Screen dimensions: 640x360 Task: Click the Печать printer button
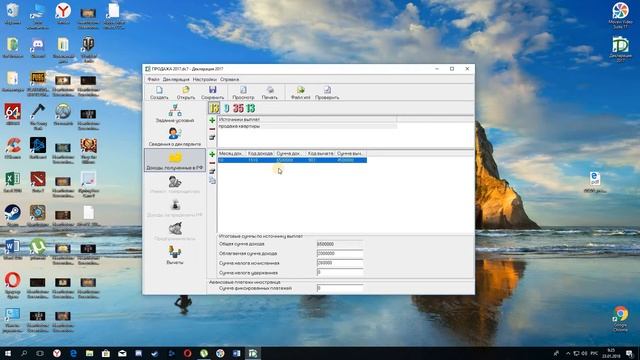click(x=270, y=93)
